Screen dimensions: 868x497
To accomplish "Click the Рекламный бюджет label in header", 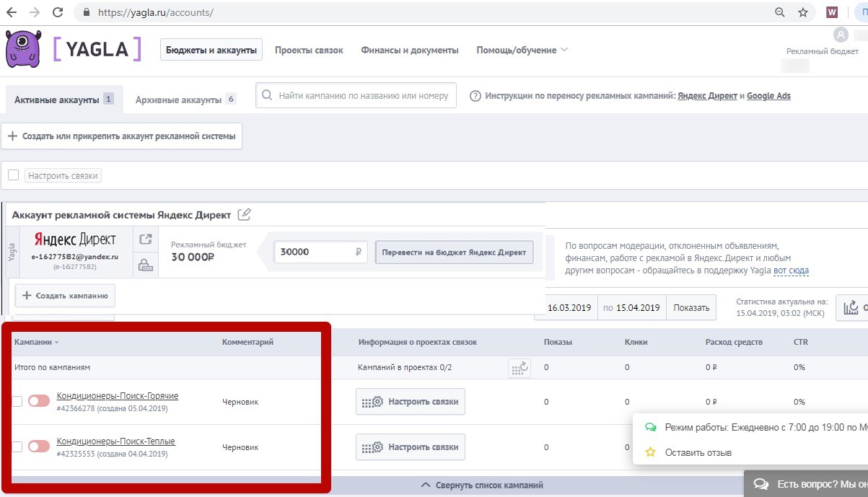I will [x=823, y=51].
